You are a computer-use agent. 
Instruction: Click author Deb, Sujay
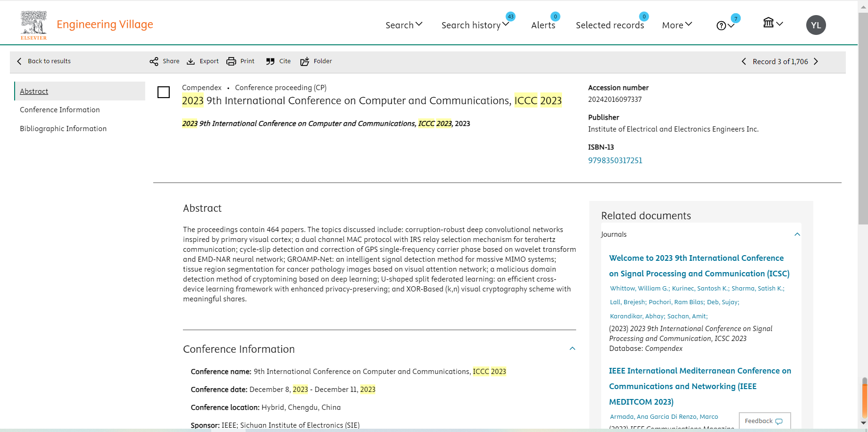pyautogui.click(x=723, y=302)
